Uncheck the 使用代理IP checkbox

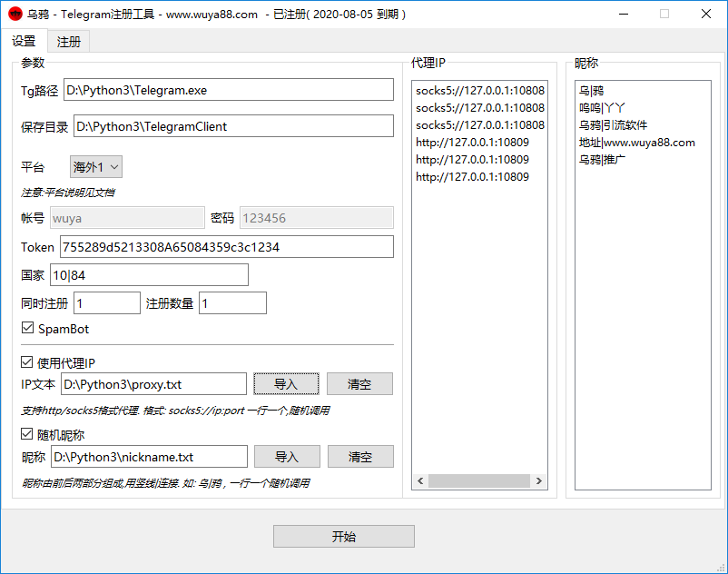pos(27,362)
